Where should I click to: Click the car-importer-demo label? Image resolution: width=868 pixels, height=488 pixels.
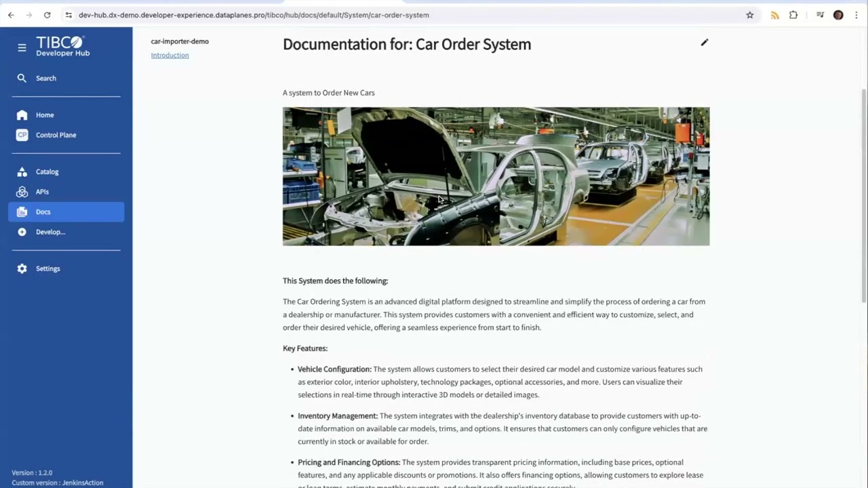coord(179,41)
